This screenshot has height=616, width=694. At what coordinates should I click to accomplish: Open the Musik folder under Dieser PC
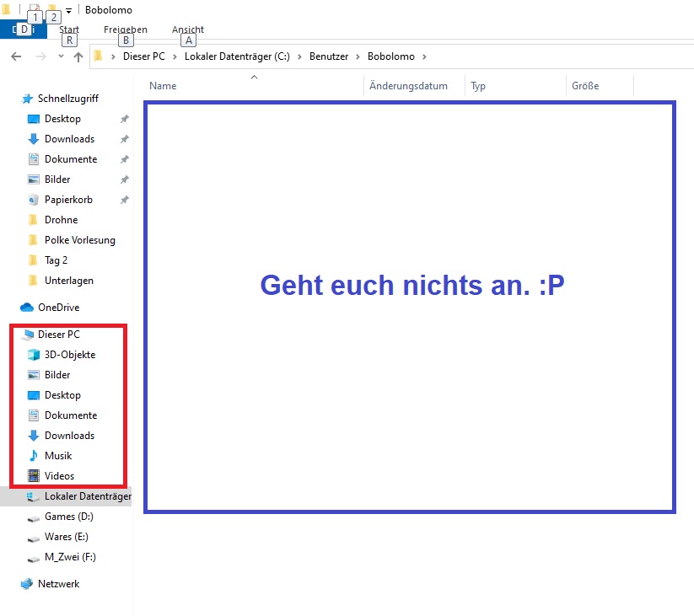[59, 456]
